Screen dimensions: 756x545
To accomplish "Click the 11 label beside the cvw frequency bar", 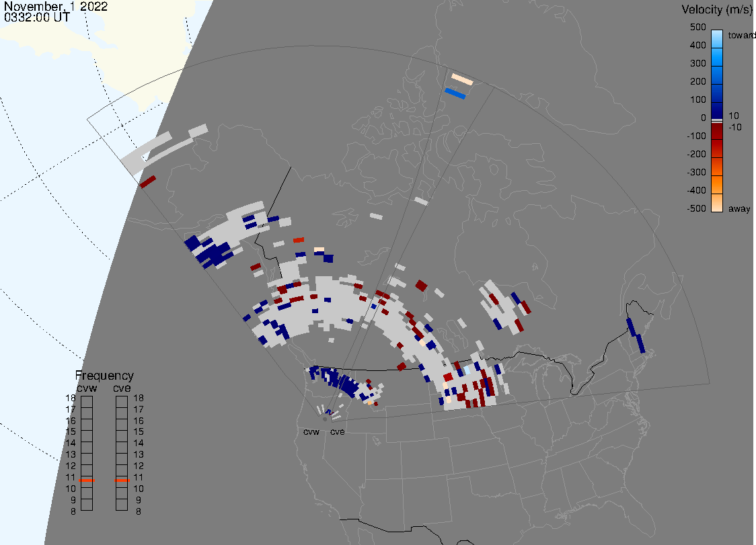I will 71,478.
